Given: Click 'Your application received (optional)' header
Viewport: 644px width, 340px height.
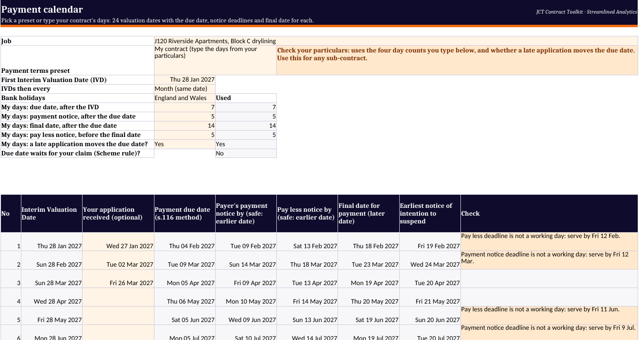Looking at the screenshot, I should [118, 214].
